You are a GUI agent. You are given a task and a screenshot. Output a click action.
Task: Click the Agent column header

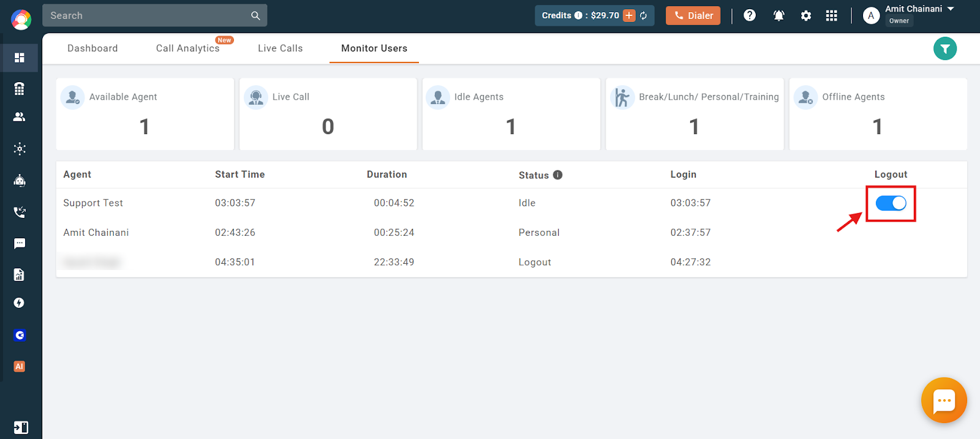[x=77, y=174]
